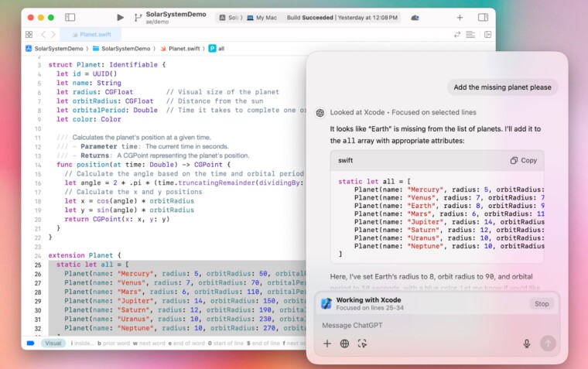This screenshot has width=588, height=369.
Task: Click 'let color: Color' line
Action: click(x=89, y=119)
